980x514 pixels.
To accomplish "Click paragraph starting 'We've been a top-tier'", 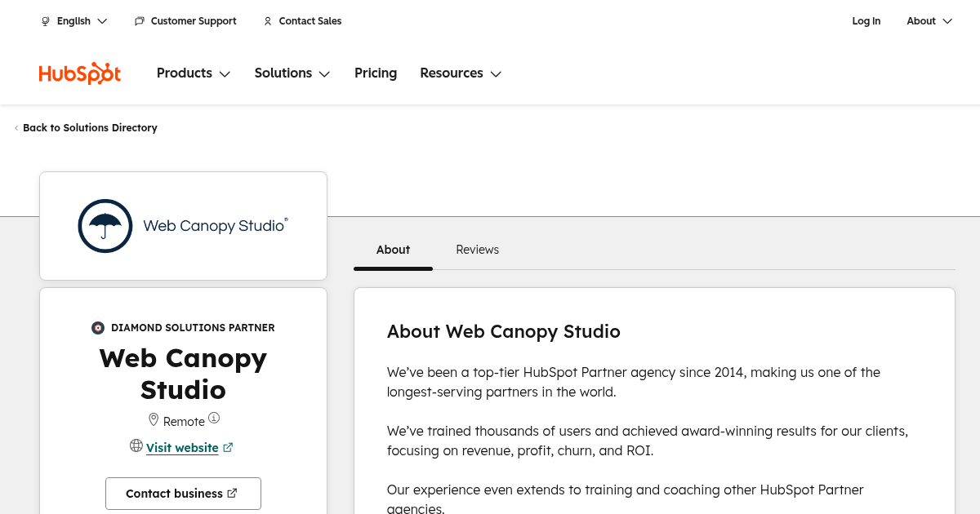I will point(634,382).
